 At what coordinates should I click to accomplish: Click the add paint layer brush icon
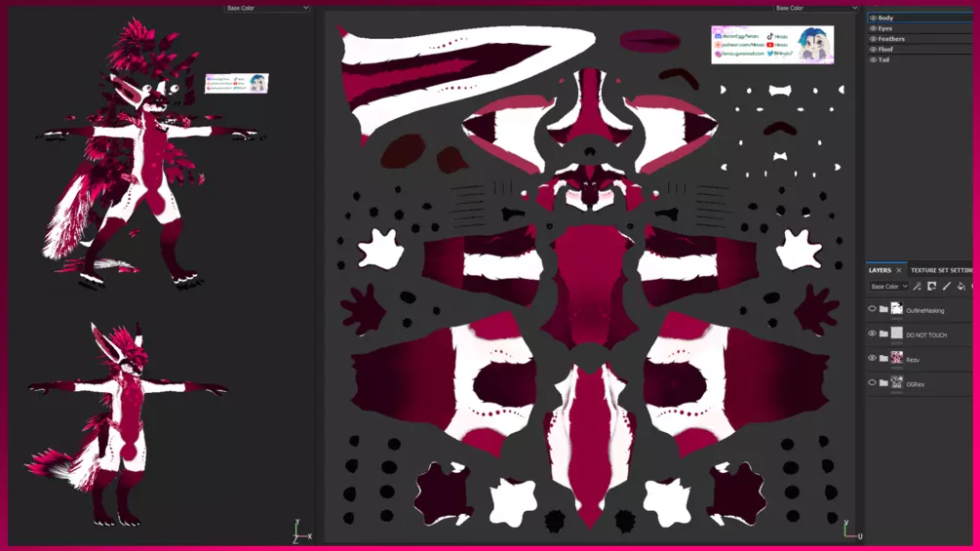point(947,286)
